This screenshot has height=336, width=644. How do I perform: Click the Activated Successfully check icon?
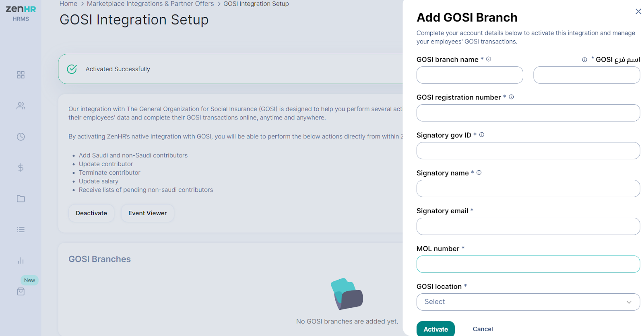(x=72, y=69)
